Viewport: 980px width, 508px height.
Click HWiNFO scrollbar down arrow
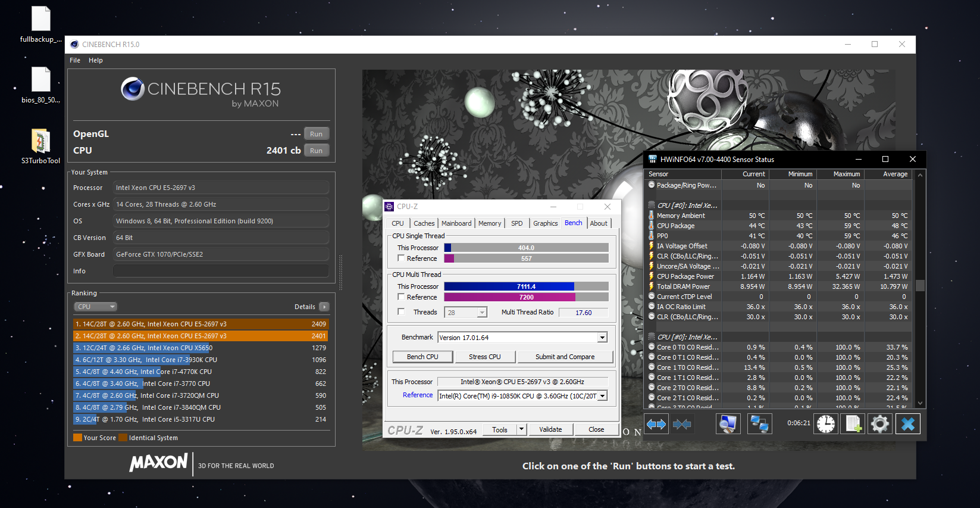coord(920,403)
